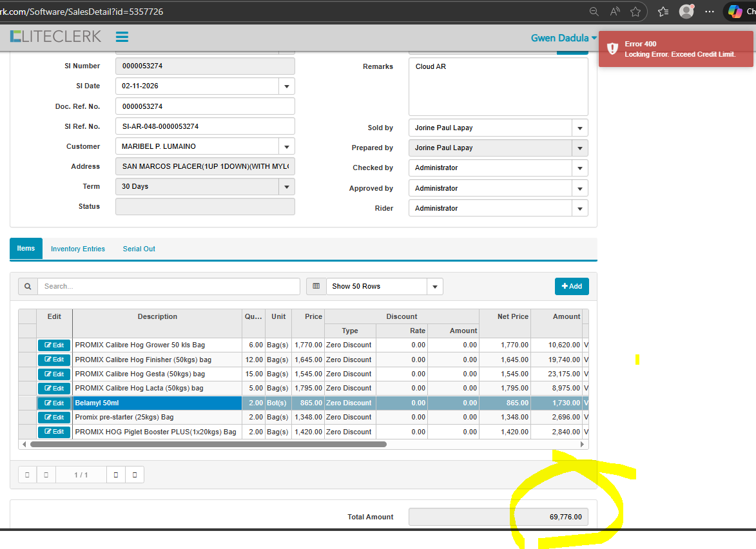Image resolution: width=756 pixels, height=549 pixels.
Task: Switch to the Inventory Entries tab
Action: (x=77, y=249)
